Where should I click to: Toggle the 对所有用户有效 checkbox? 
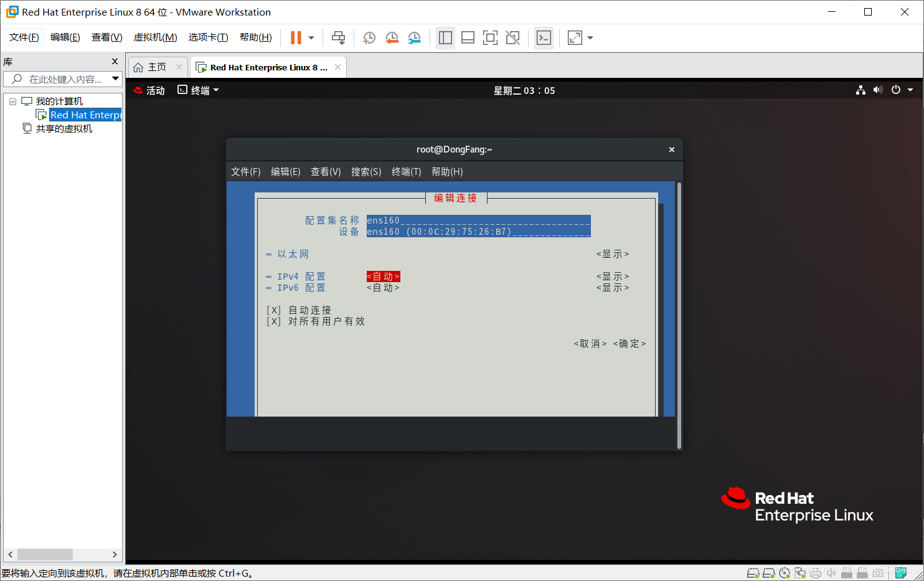pos(273,321)
